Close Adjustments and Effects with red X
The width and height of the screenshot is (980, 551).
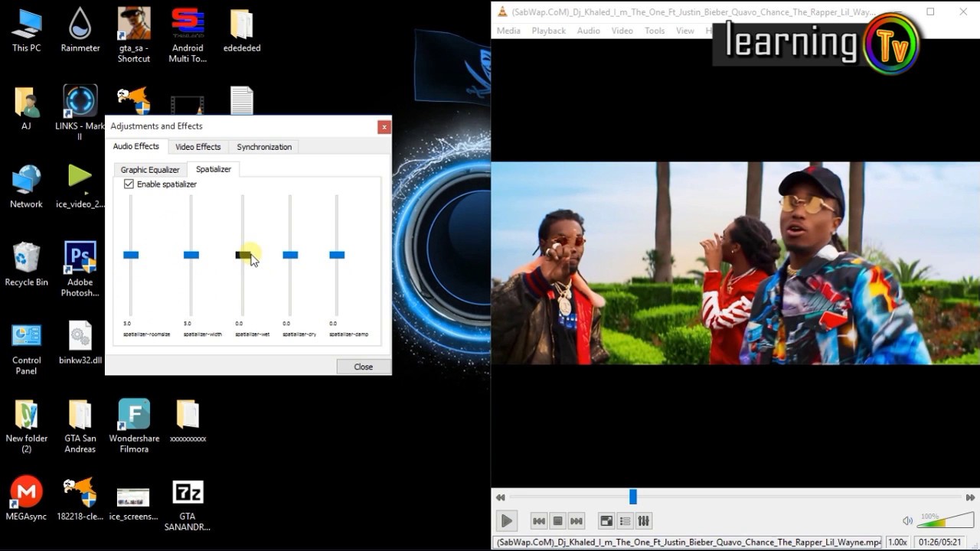click(384, 127)
